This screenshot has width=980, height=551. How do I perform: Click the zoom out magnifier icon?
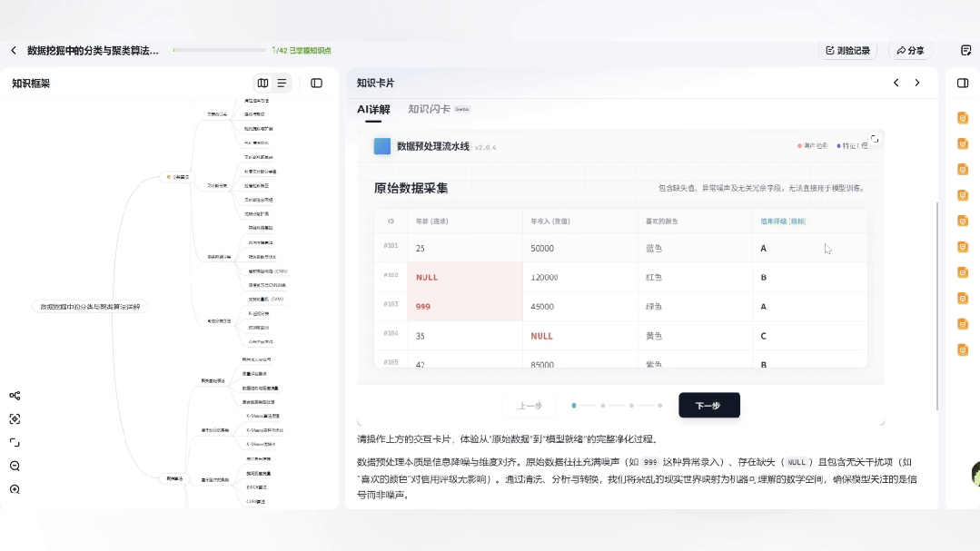click(x=15, y=467)
